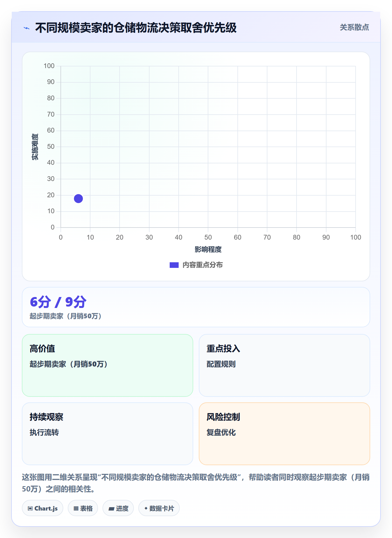Open the 高价值 quadrant card
This screenshot has width=392, height=538.
click(108, 365)
